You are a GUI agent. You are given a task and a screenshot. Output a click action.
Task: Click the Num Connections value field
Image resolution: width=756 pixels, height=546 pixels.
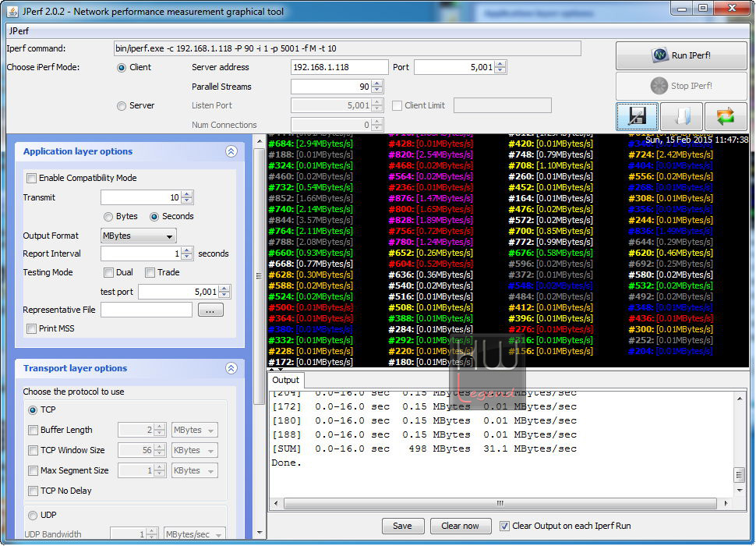point(331,125)
